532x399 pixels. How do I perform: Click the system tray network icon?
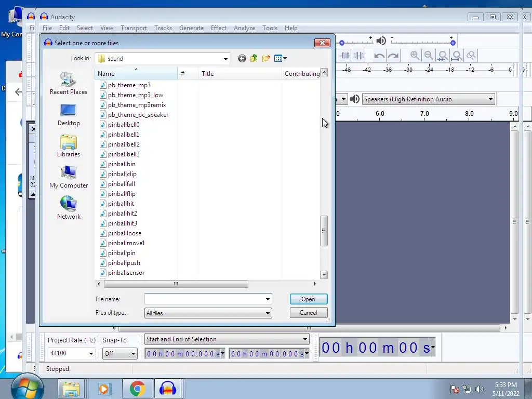(467, 389)
